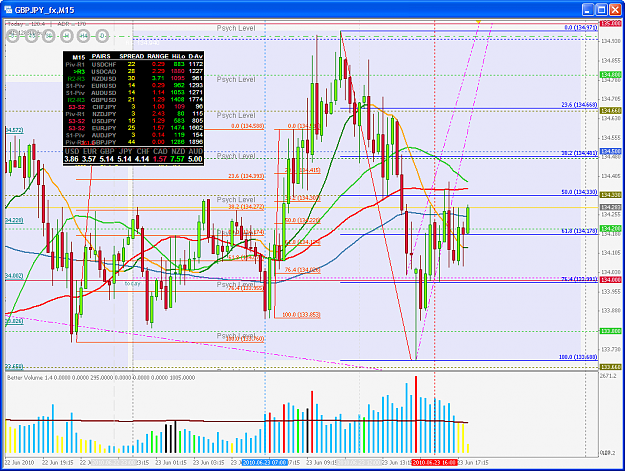Click the 22 Jun 19:15 time axis label
The height and width of the screenshot is (471, 625).
point(58,463)
